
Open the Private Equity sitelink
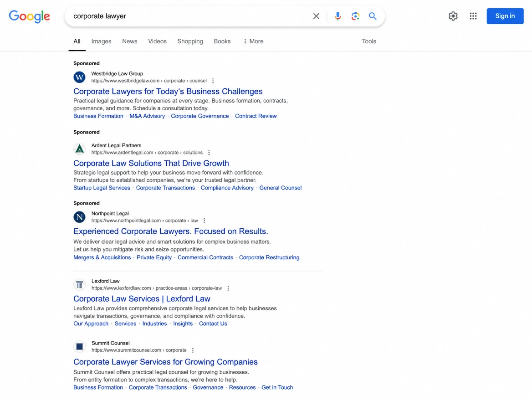click(154, 257)
